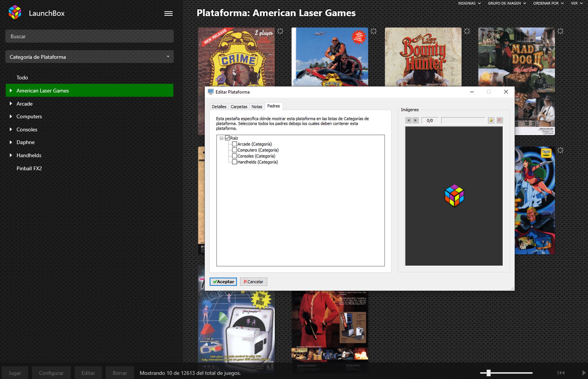Switch to the Carpetas tab

[239, 107]
